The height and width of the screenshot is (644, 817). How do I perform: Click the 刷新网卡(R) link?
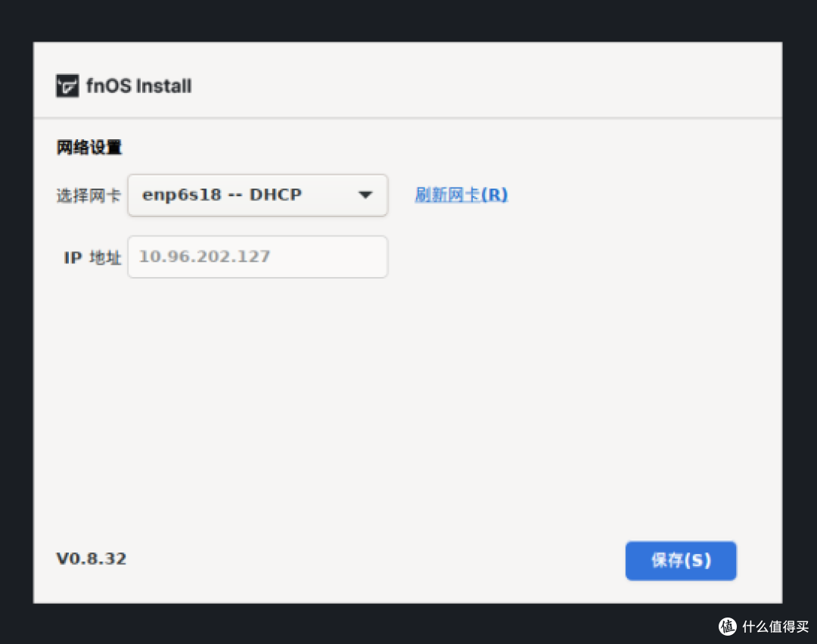(x=461, y=195)
